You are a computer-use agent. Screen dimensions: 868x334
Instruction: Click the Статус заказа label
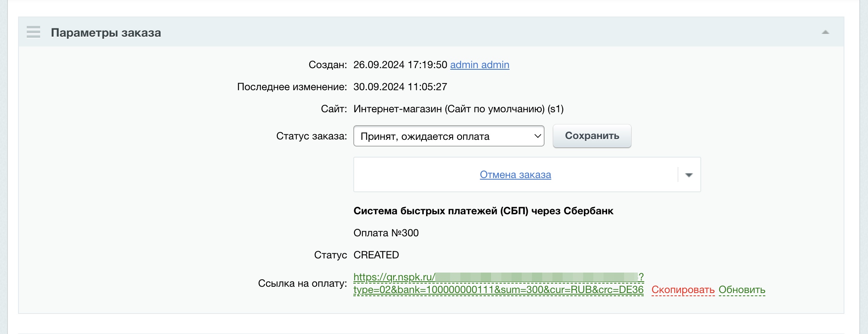[x=311, y=136]
